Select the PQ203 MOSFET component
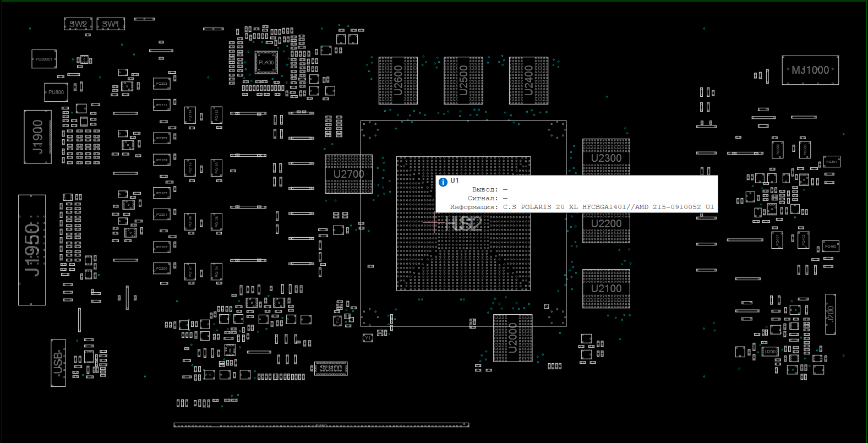The width and height of the screenshot is (868, 443). pos(161,84)
